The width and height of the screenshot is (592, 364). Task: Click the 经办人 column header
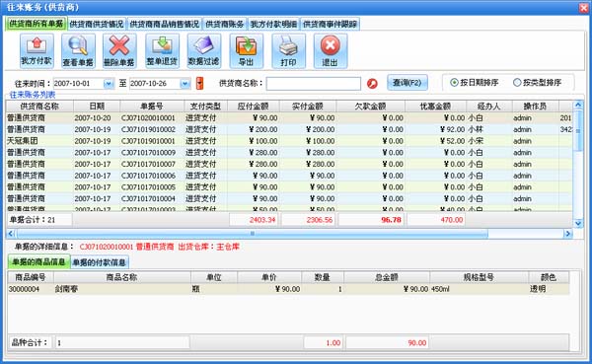[x=489, y=107]
